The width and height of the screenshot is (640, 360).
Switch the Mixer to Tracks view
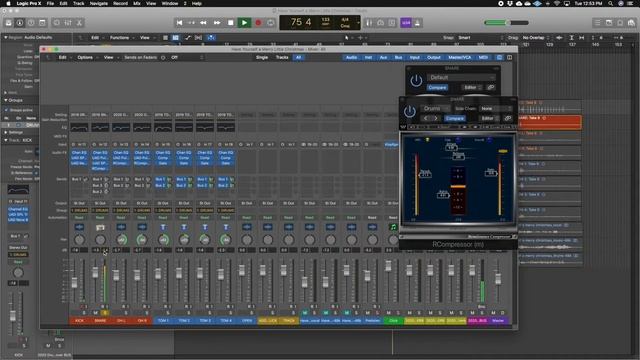click(x=282, y=58)
